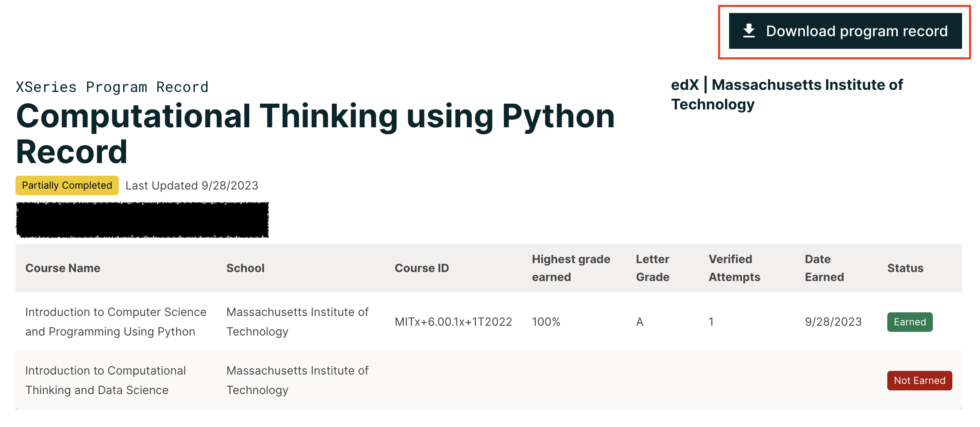Image resolution: width=980 pixels, height=427 pixels.
Task: Click the red Not Earned badge
Action: (919, 381)
